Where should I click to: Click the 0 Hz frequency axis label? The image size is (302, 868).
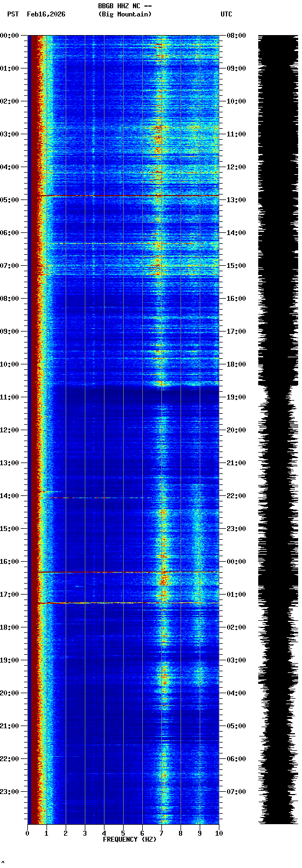pos(27,833)
